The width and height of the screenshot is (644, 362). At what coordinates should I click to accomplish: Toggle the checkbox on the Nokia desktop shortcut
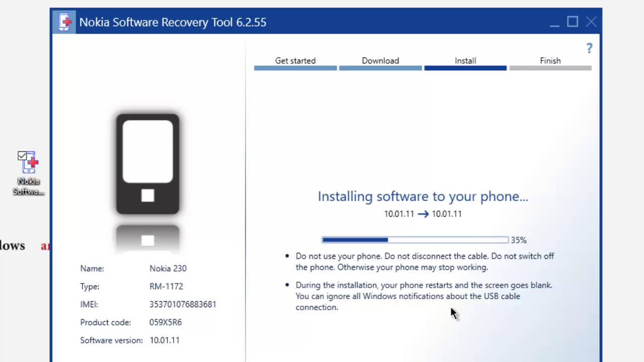click(x=22, y=155)
